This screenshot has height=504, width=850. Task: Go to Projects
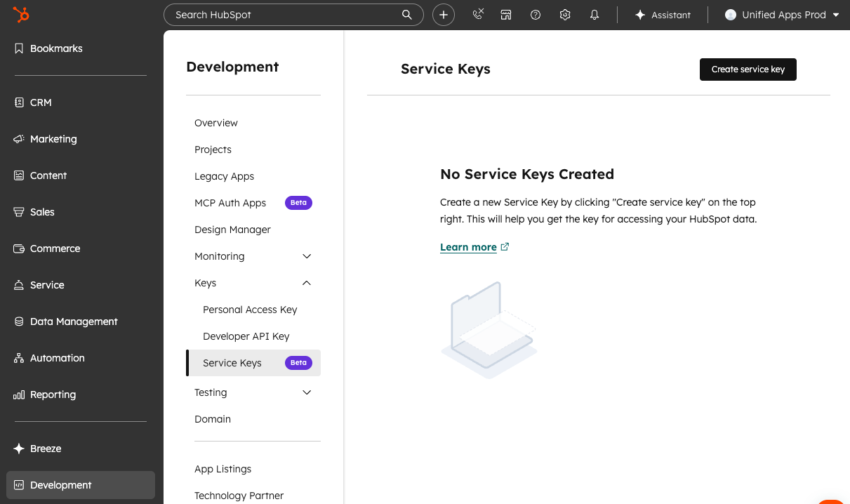213,150
